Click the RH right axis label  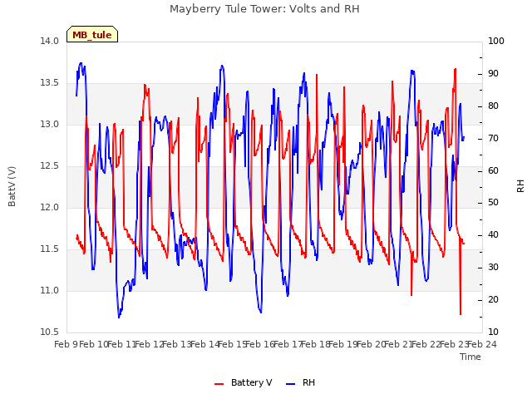(520, 186)
